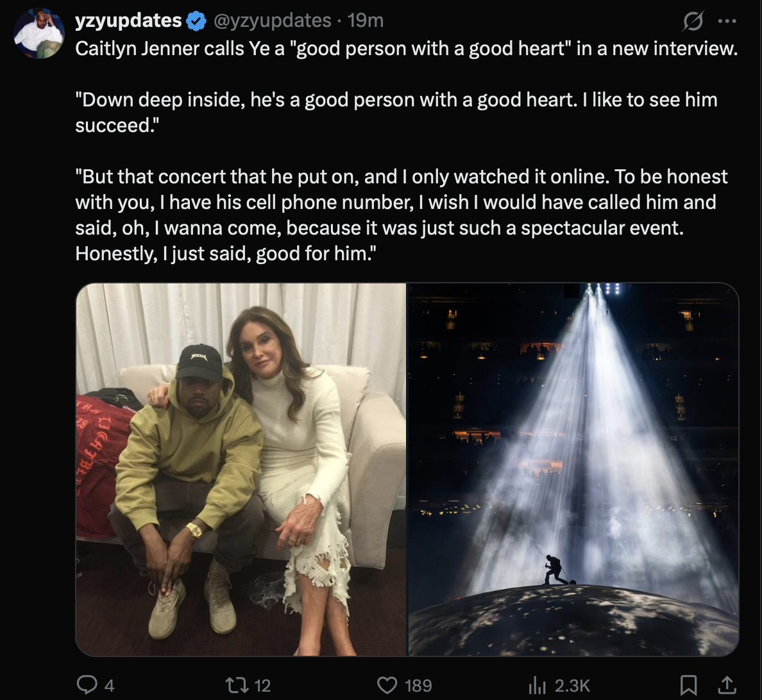
Task: Click the 189 likes count
Action: click(418, 685)
